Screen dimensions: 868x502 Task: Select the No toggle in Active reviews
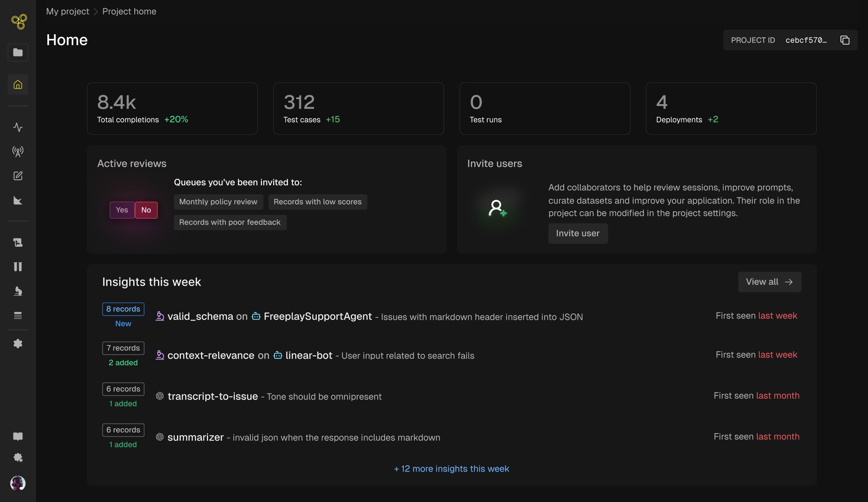click(146, 210)
